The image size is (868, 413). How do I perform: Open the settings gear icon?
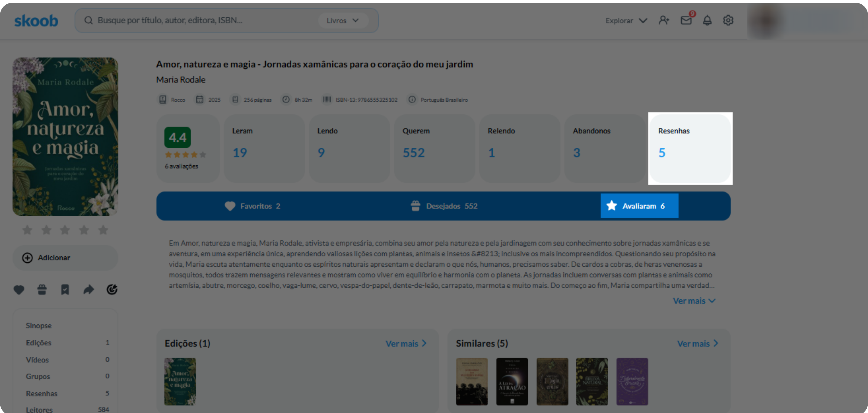coord(728,21)
